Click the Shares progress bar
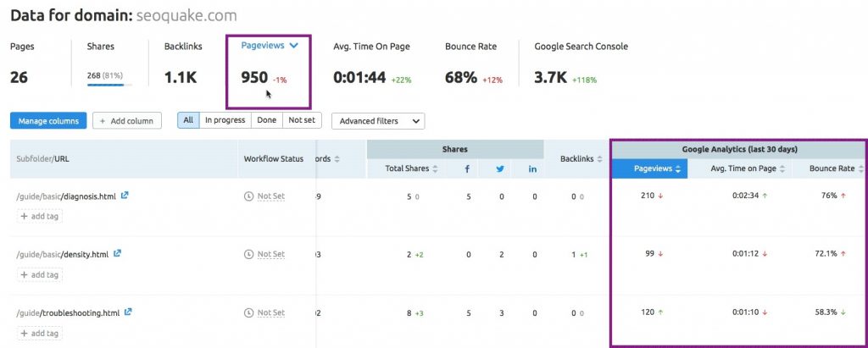 click(x=109, y=85)
